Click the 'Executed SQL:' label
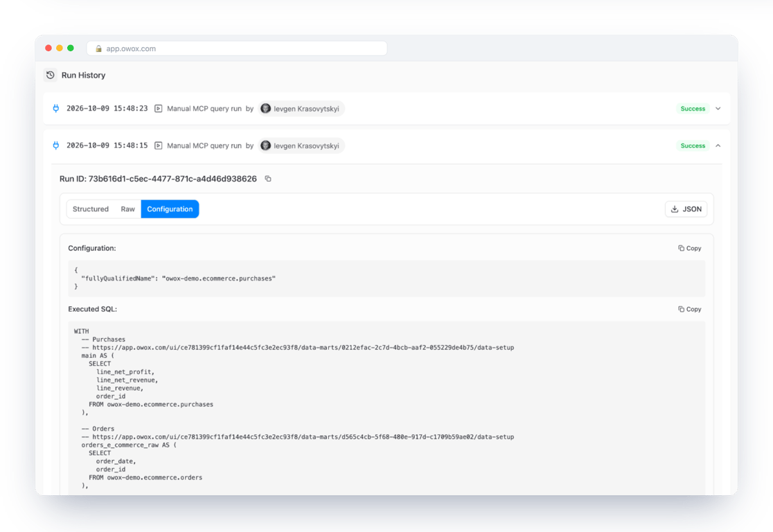Image resolution: width=773 pixels, height=532 pixels. coord(93,309)
